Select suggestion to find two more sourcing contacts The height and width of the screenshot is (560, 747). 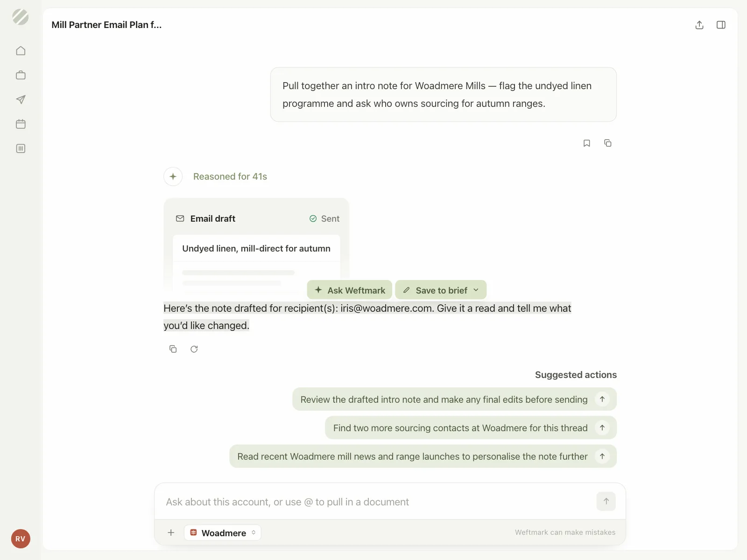pyautogui.click(x=471, y=428)
